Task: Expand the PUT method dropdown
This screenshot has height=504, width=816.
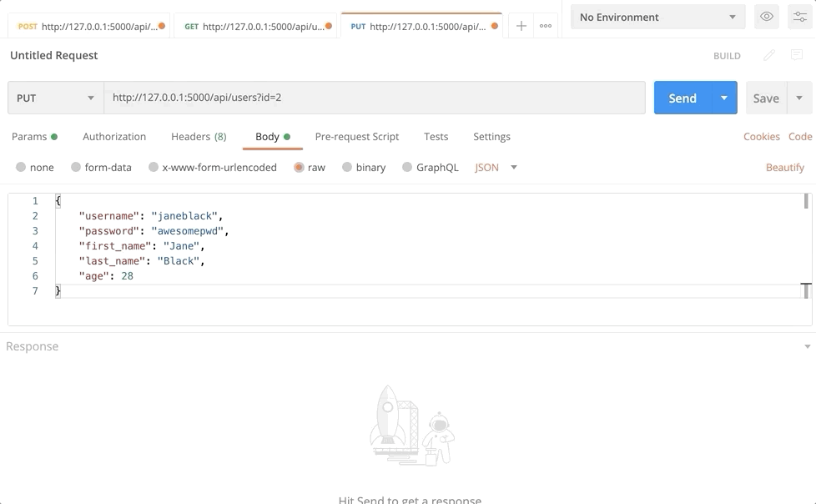Action: coord(55,98)
